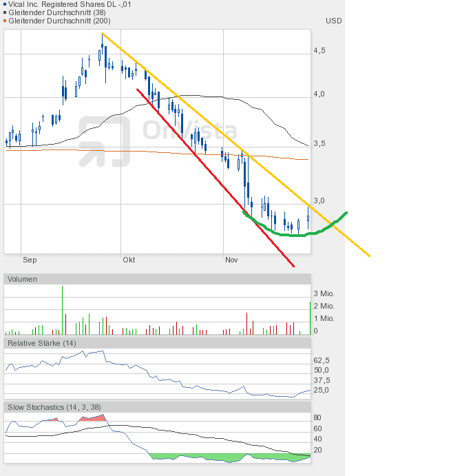This screenshot has height=476, width=473.
Task: Click the tallest green volume bar in September
Action: 62,310
